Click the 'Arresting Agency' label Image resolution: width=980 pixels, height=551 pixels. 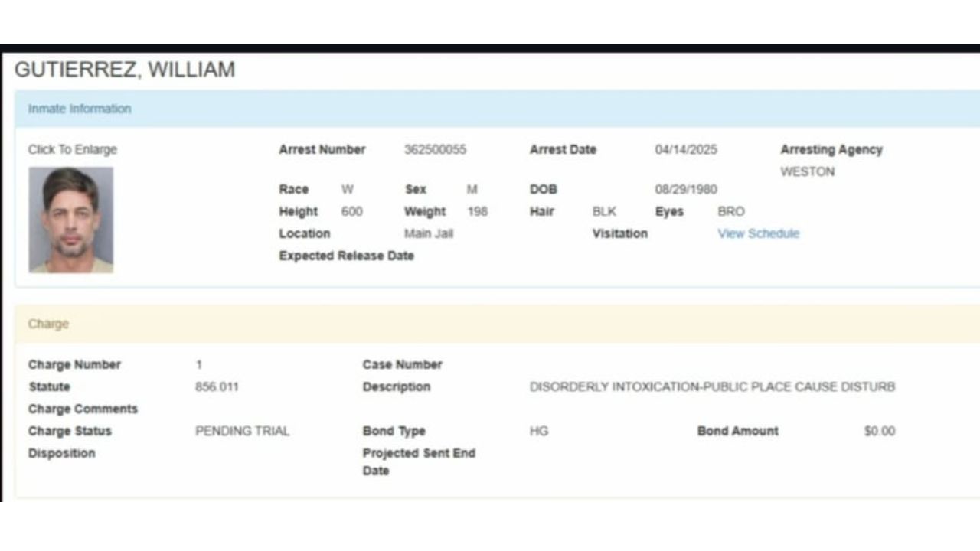(831, 149)
